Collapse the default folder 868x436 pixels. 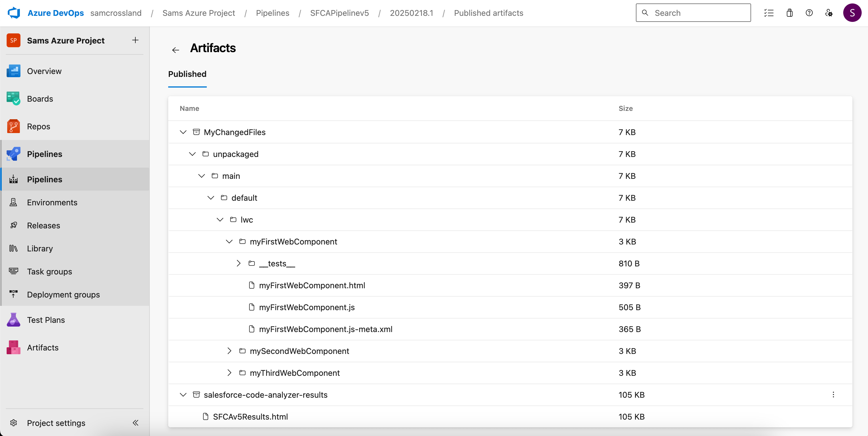[211, 198]
